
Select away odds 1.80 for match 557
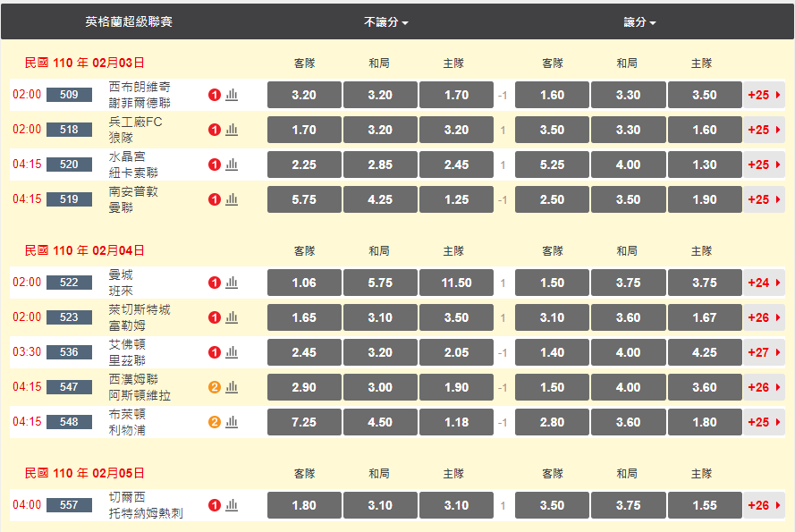[x=304, y=505]
